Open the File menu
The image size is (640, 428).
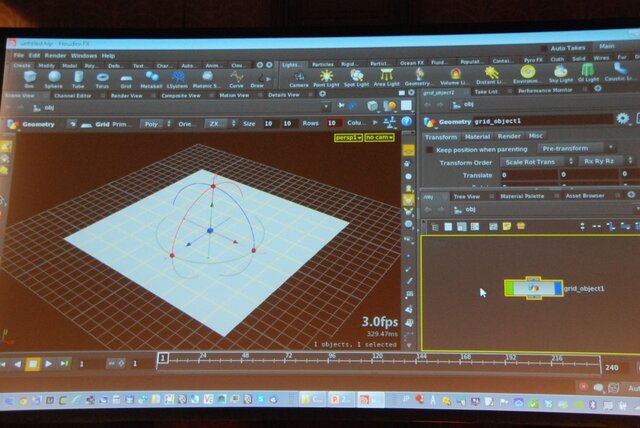coord(19,55)
